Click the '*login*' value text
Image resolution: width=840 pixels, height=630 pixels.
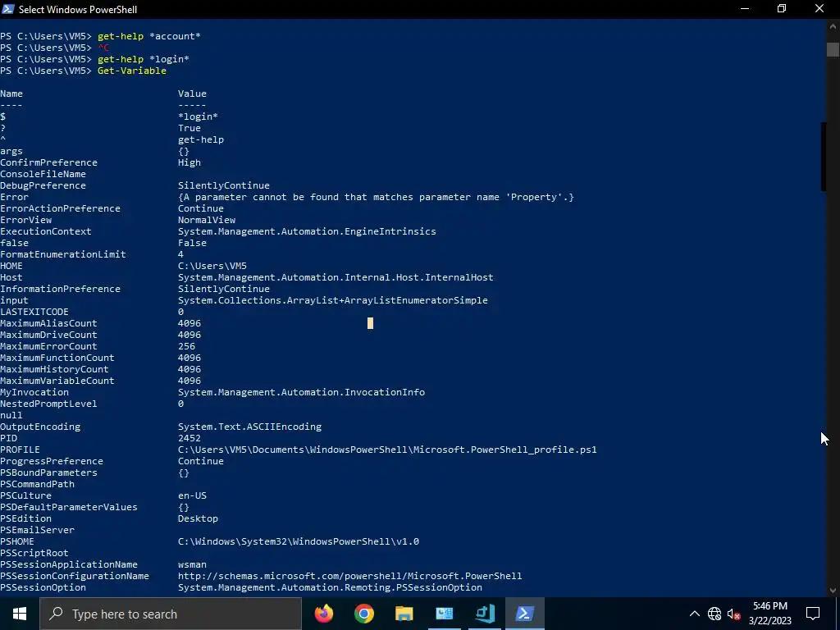click(x=198, y=116)
